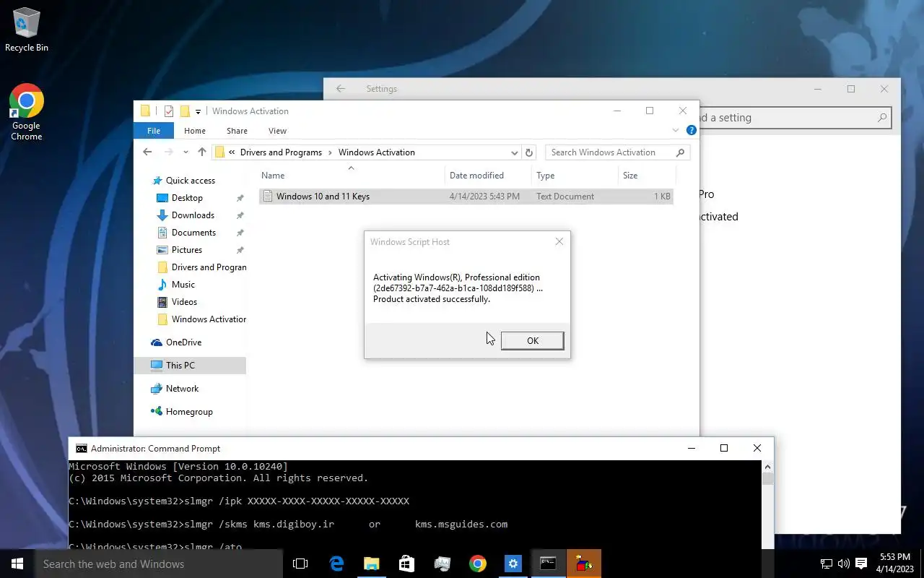This screenshot has width=924, height=578.
Task: Open Pictures in navigation pane
Action: [x=187, y=250]
